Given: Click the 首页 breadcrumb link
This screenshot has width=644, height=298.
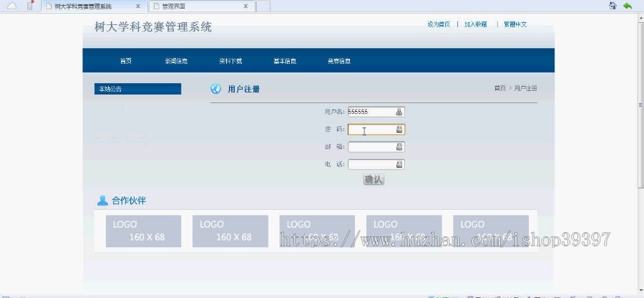Looking at the screenshot, I should click(500, 88).
